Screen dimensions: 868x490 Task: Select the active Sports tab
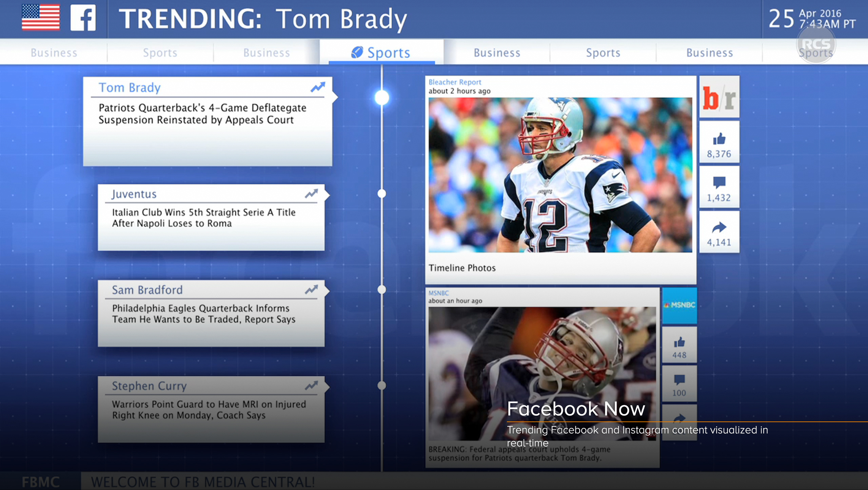pos(381,53)
